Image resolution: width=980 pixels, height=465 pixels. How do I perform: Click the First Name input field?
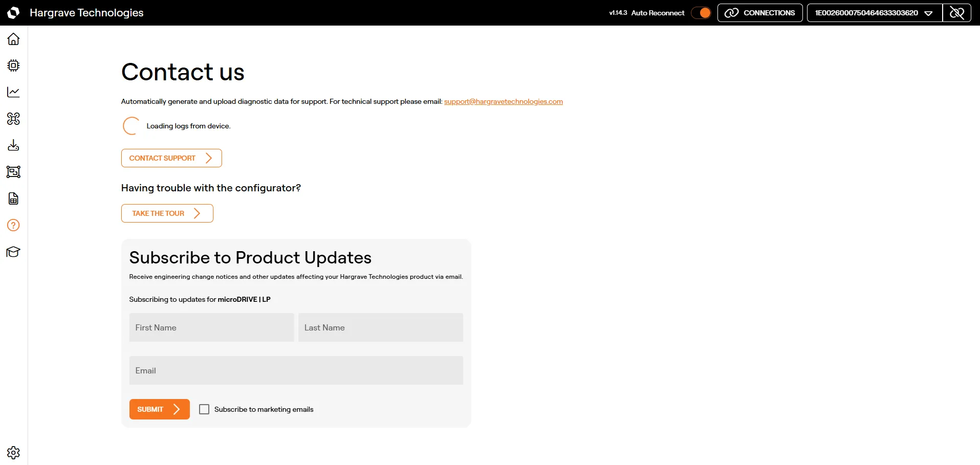[212, 327]
